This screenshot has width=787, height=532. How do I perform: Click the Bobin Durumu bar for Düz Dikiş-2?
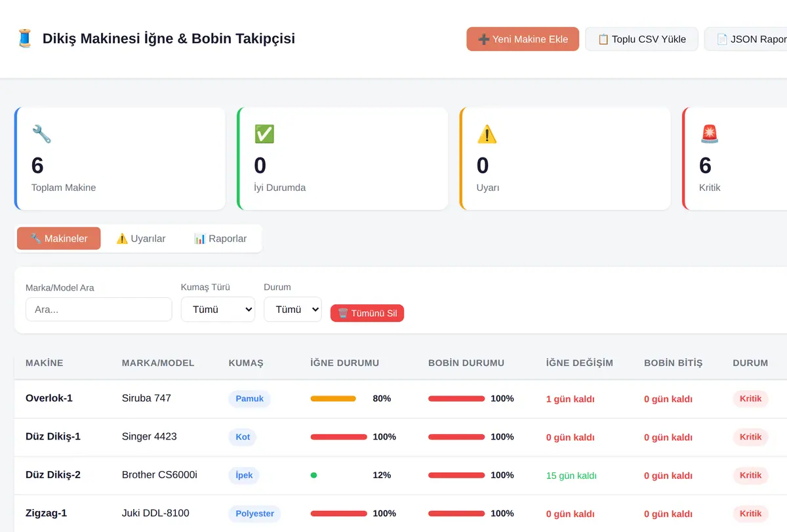pos(456,476)
